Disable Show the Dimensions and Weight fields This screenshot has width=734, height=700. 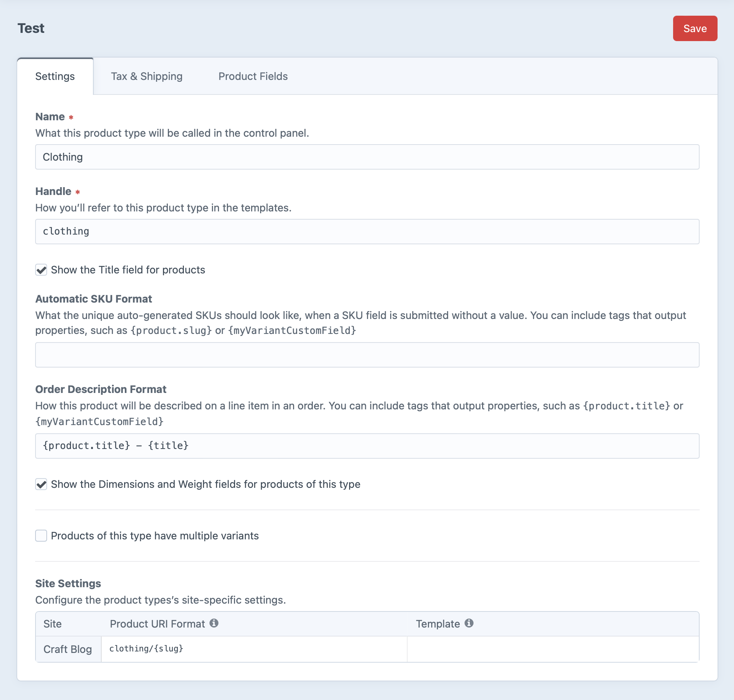tap(41, 484)
